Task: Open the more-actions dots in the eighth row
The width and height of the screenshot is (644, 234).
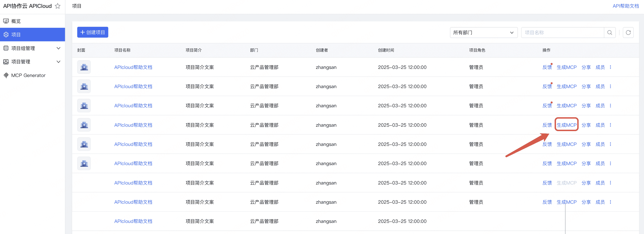Action: click(610, 202)
